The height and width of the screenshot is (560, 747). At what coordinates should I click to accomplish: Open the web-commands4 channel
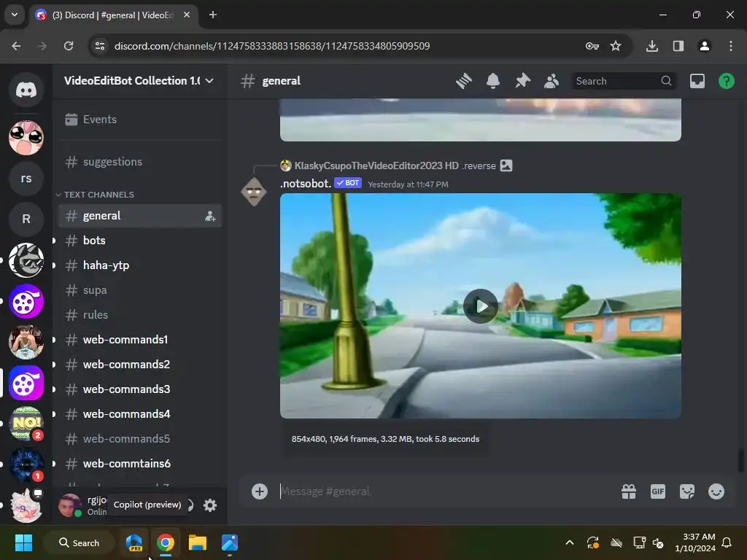coord(139,414)
